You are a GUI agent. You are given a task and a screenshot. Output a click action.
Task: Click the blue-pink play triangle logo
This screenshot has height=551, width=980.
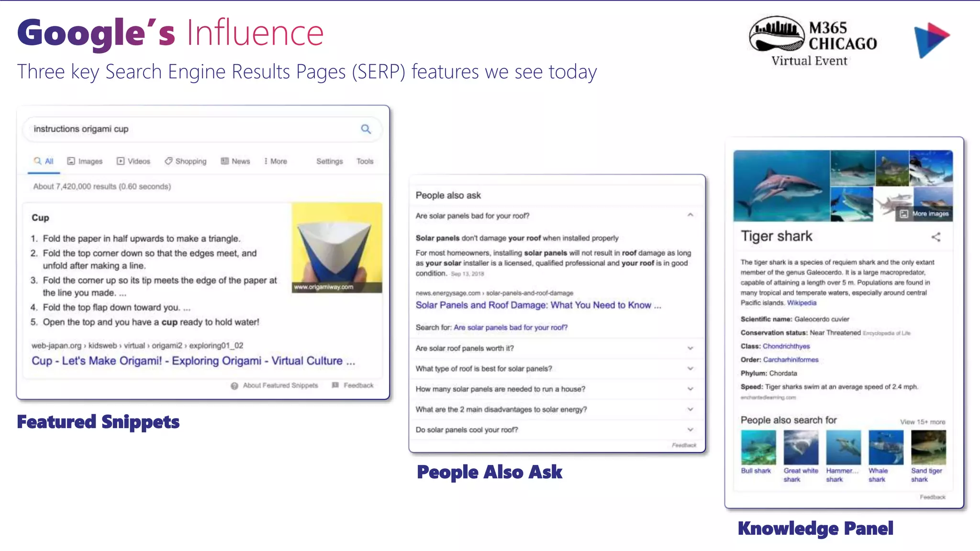coord(931,40)
